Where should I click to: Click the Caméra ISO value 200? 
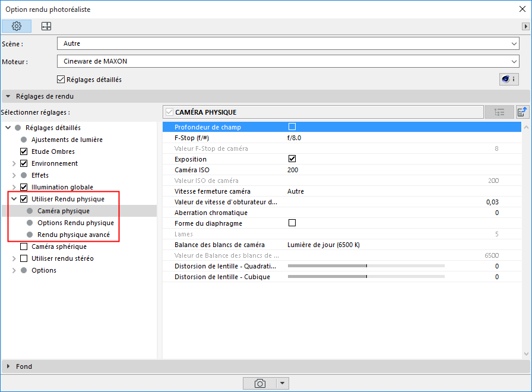[293, 170]
